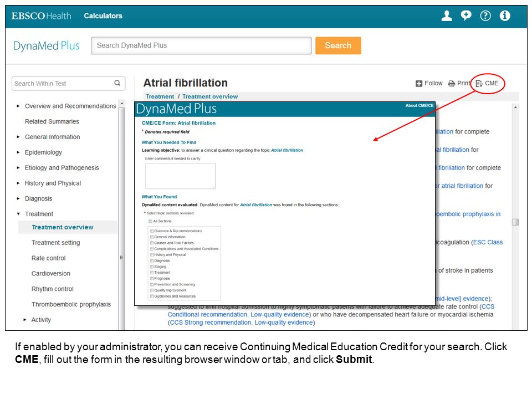This screenshot has height=399, width=532.
Task: Click the Print printer icon
Action: point(452,84)
